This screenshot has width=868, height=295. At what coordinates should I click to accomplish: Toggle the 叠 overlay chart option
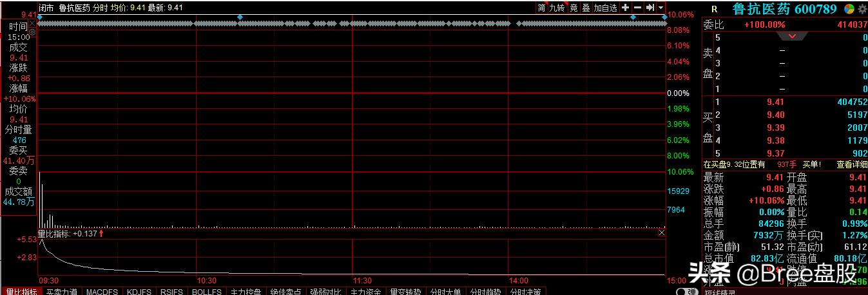586,8
